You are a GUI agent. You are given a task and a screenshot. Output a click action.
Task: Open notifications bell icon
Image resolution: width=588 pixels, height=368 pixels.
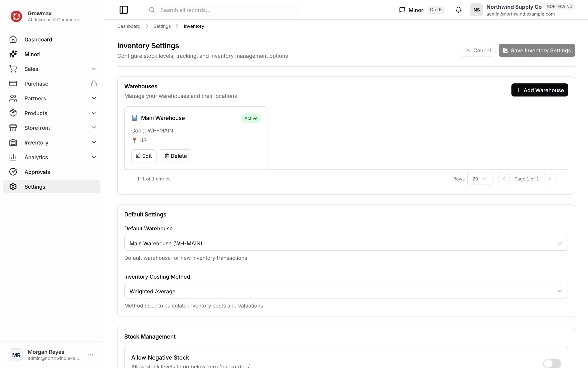pos(458,10)
